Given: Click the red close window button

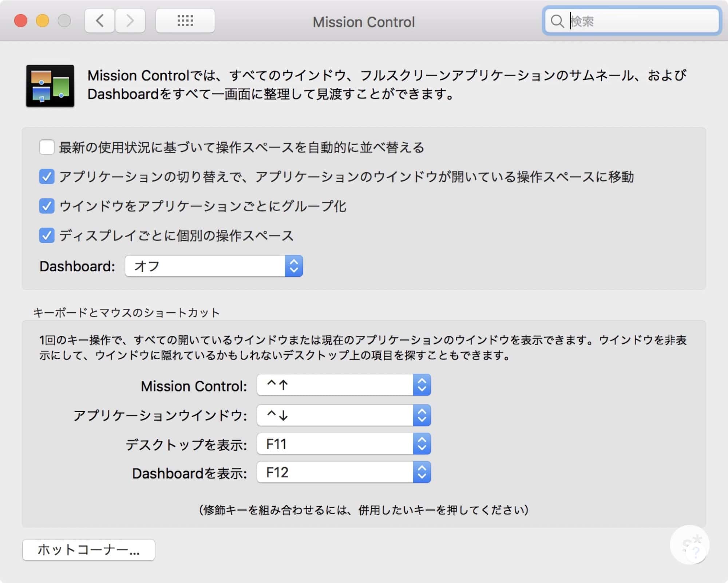Looking at the screenshot, I should (x=21, y=21).
